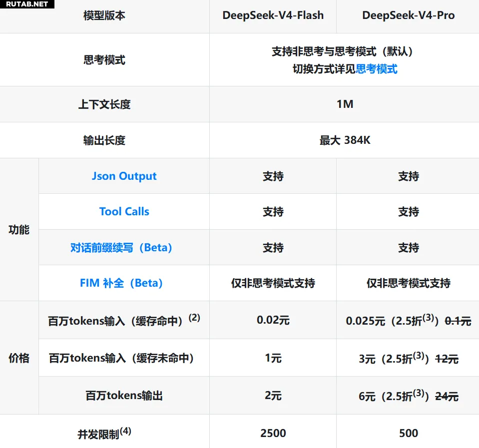Select the DeepSeek-V4-Pro column header

[x=408, y=15]
